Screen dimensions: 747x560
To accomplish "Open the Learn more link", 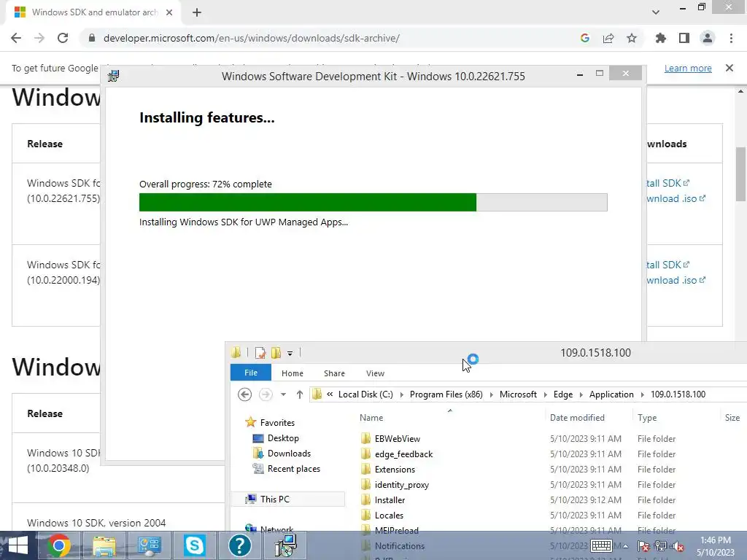I will pyautogui.click(x=688, y=68).
